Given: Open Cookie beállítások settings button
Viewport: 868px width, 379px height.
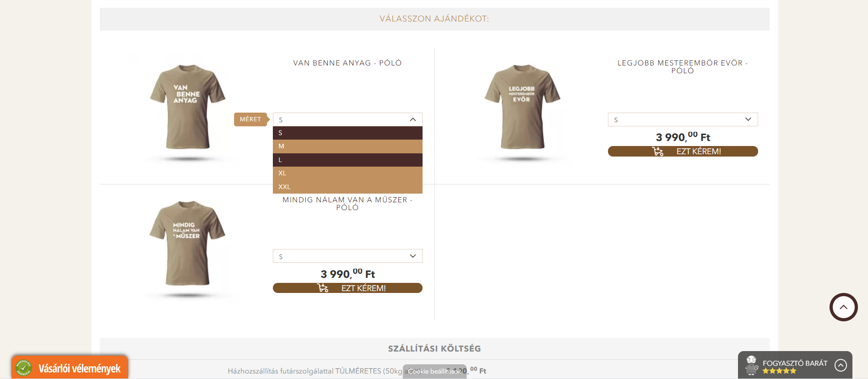Looking at the screenshot, I should [x=435, y=371].
